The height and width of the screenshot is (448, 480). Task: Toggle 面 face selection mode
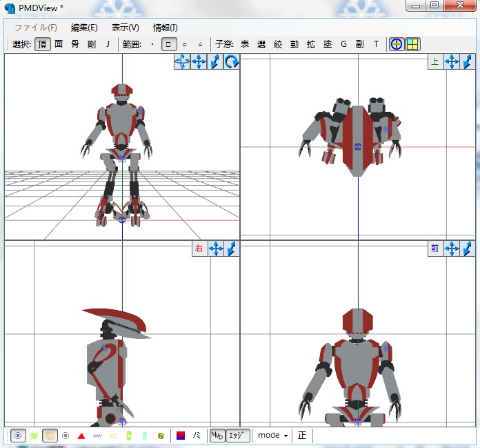coord(59,44)
